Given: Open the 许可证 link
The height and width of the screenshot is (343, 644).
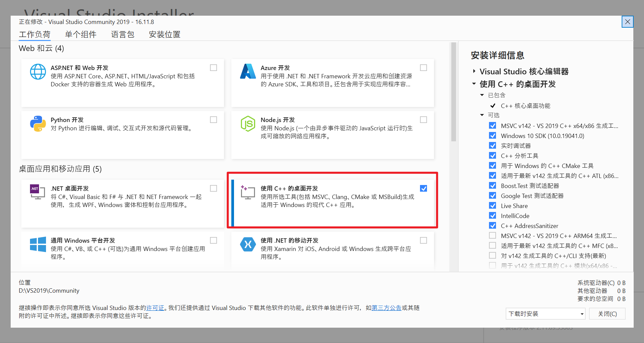Looking at the screenshot, I should coord(155,308).
